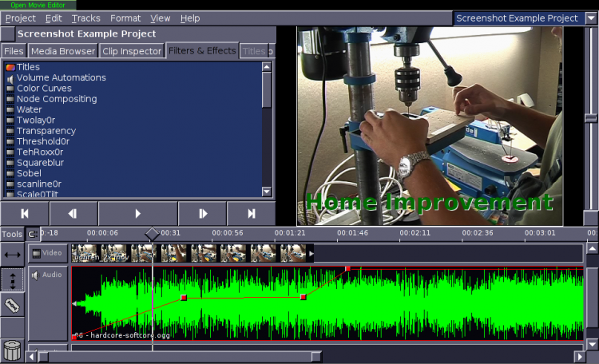Click the horizontal timeline scrollbar thumb
The height and width of the screenshot is (364, 599).
pyautogui.click(x=180, y=357)
